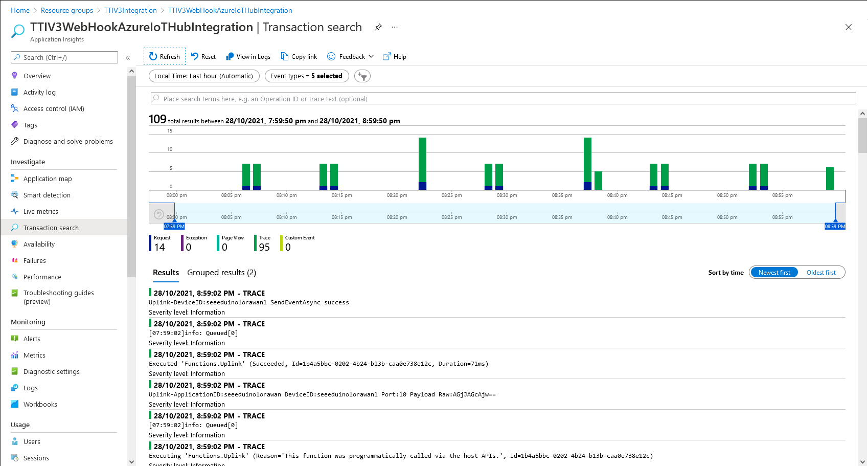The image size is (868, 466).
Task: Pin this blade using the pin icon
Action: (378, 28)
